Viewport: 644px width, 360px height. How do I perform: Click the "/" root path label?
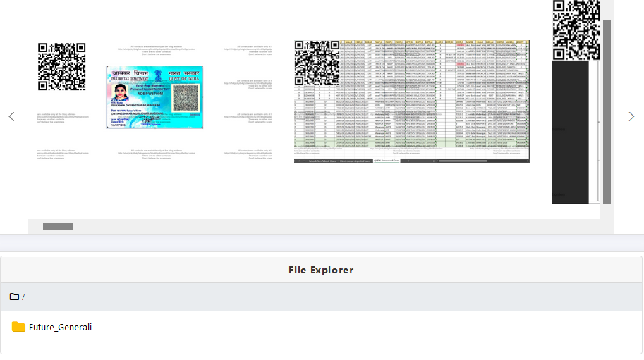pyautogui.click(x=23, y=297)
